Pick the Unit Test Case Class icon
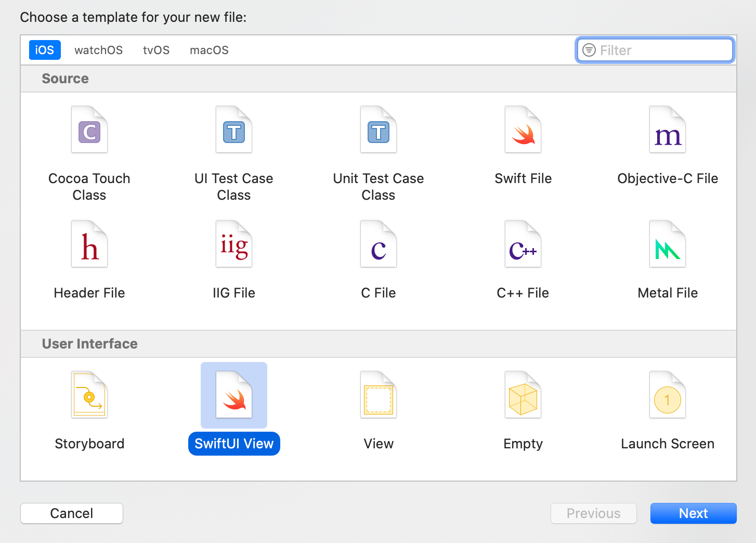The image size is (756, 543). point(379,130)
